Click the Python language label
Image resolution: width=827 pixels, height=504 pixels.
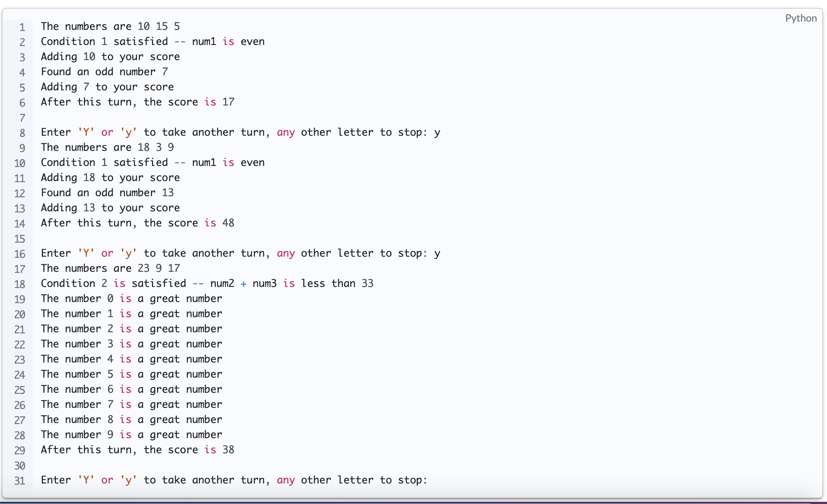click(x=800, y=18)
